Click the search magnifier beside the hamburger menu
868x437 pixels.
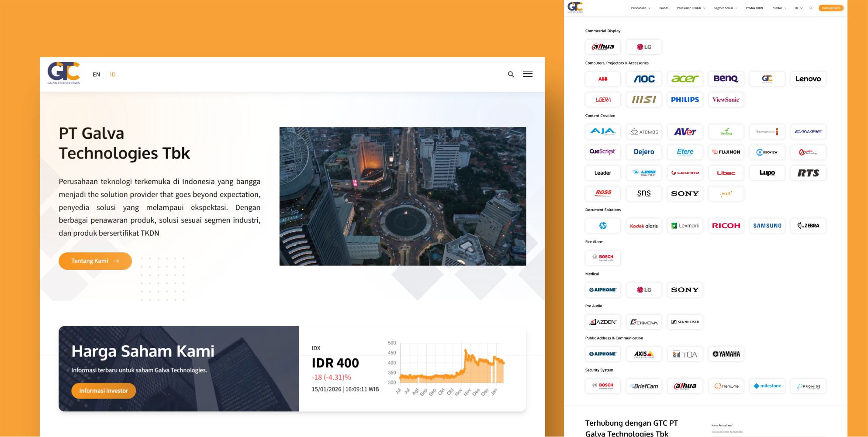511,75
